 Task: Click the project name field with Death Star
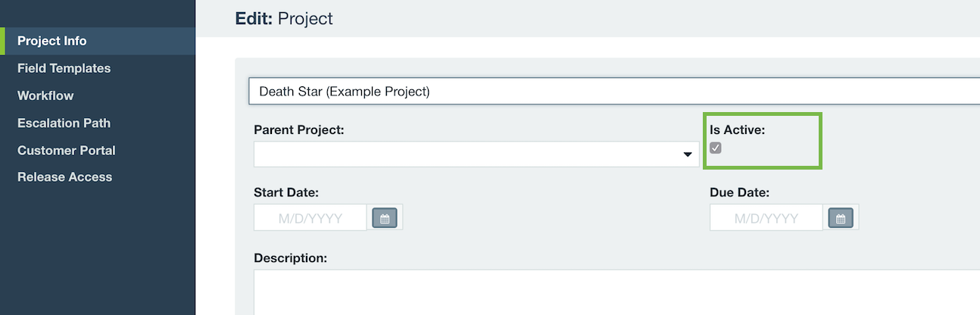coord(614,92)
